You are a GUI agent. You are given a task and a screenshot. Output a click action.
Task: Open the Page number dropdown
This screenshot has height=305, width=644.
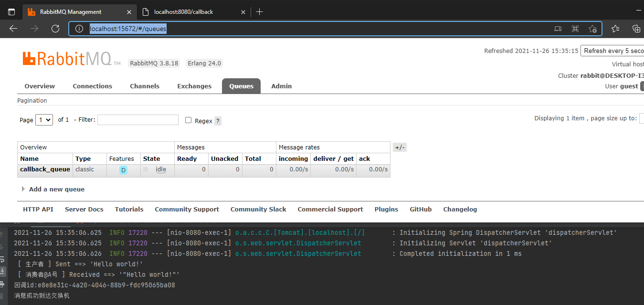tap(44, 120)
